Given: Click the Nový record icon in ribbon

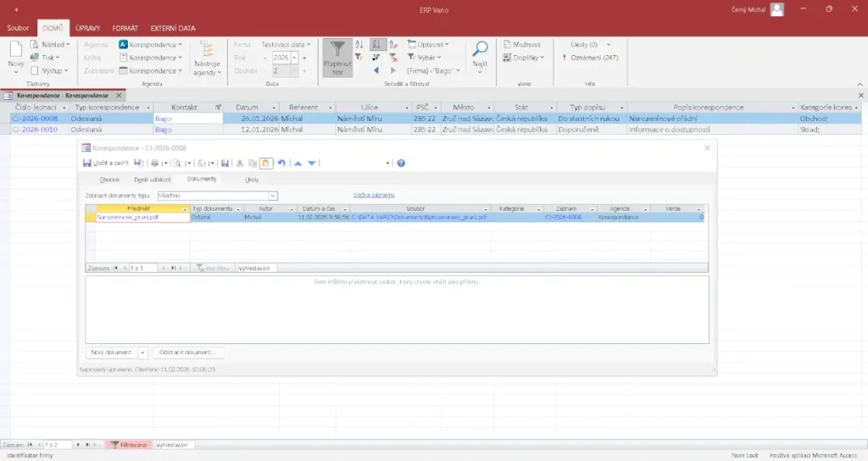Looking at the screenshot, I should 16,50.
